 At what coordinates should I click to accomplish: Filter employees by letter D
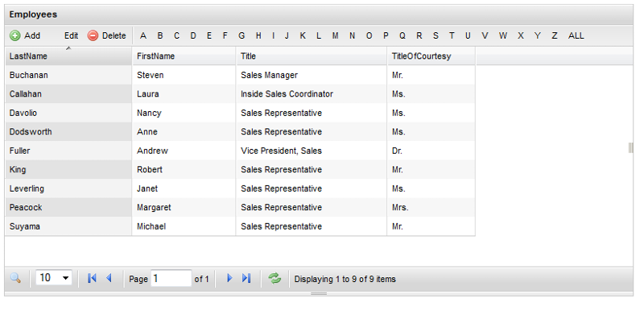point(193,35)
